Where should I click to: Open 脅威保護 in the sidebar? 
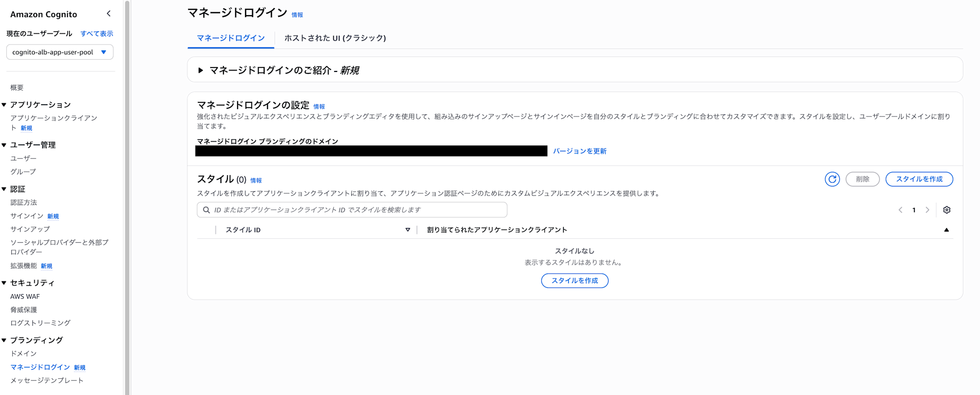[24, 310]
